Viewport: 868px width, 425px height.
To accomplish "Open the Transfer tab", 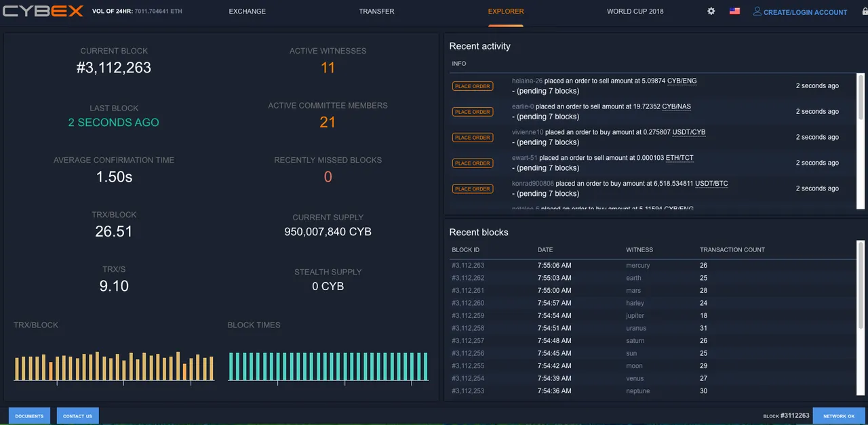I will [376, 12].
